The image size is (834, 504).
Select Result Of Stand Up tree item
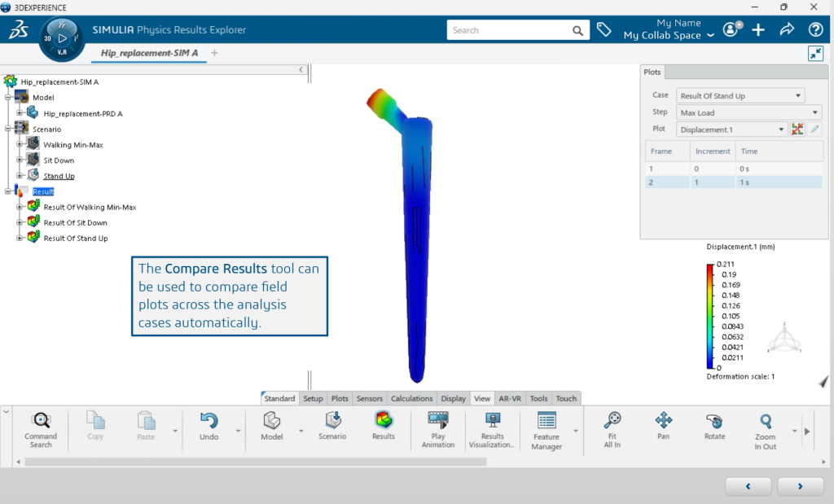click(76, 239)
